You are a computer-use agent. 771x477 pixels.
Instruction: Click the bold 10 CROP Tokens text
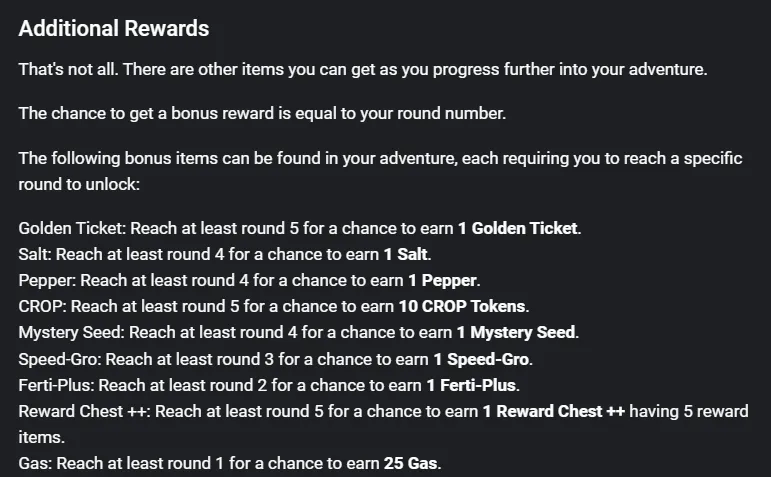[x=462, y=306]
